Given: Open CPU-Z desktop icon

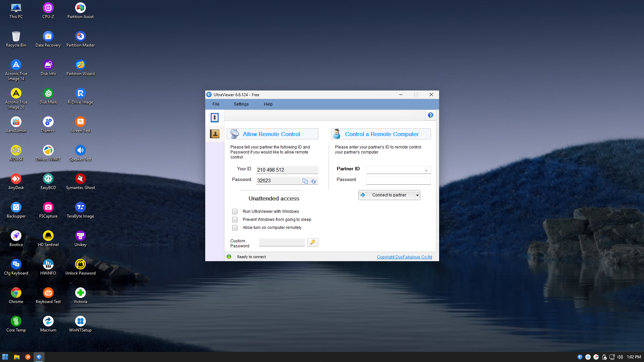Looking at the screenshot, I should pyautogui.click(x=48, y=11).
